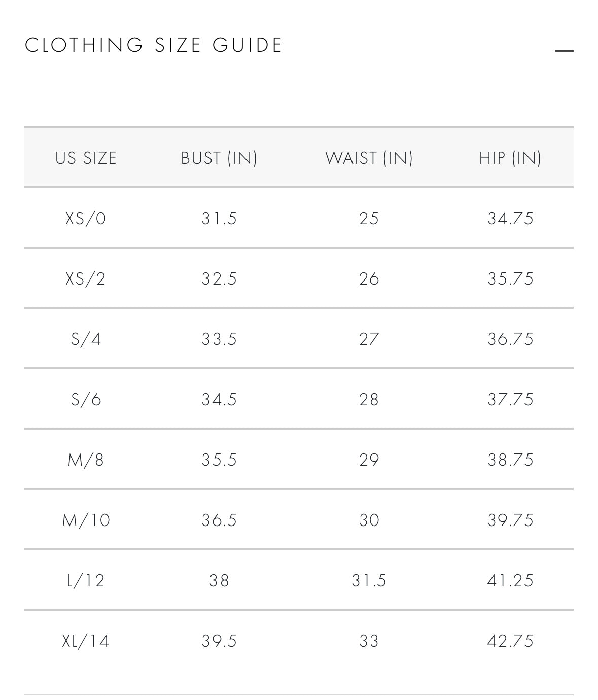
Task: Click the XS/0 size row label
Action: (86, 218)
